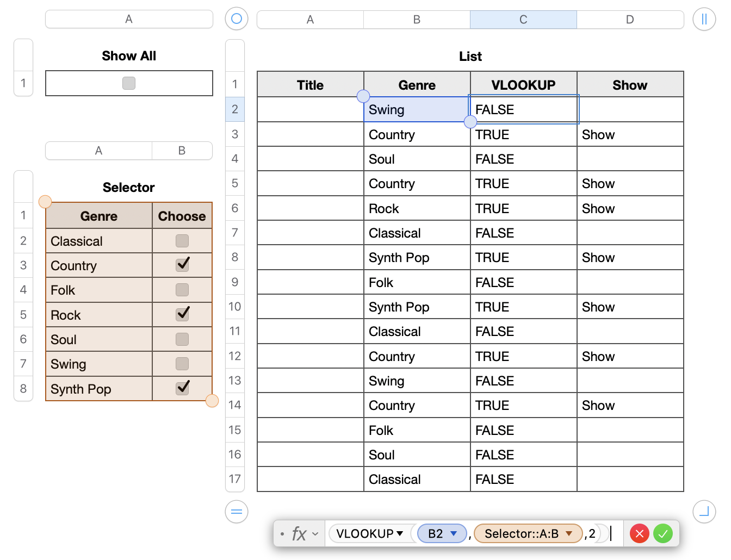Screen dimensions: 731x560
Task: Click the orange top-left handle of Selector table
Action: point(45,202)
